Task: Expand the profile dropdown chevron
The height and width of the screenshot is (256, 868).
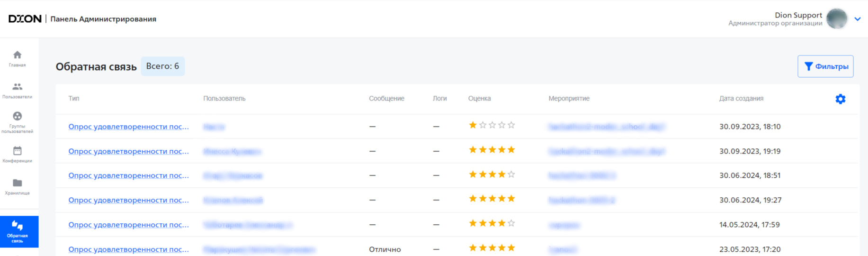Action: [x=858, y=19]
